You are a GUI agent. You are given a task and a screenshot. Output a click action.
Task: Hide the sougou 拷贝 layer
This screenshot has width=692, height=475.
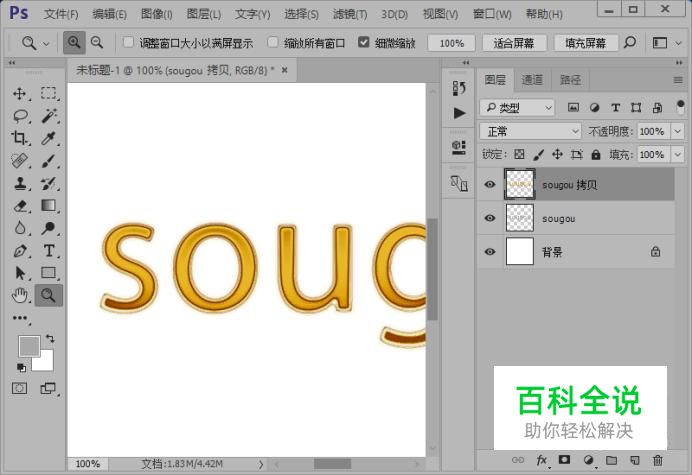(489, 185)
